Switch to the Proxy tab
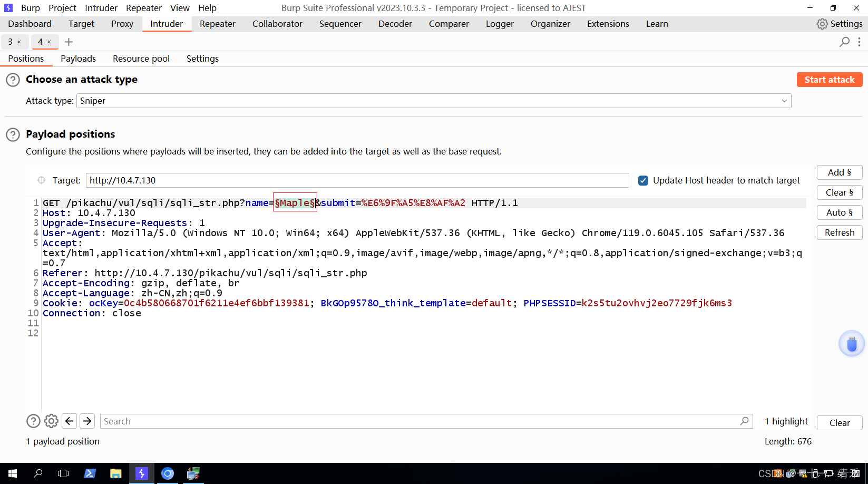Viewport: 868px width, 484px height. tap(122, 24)
